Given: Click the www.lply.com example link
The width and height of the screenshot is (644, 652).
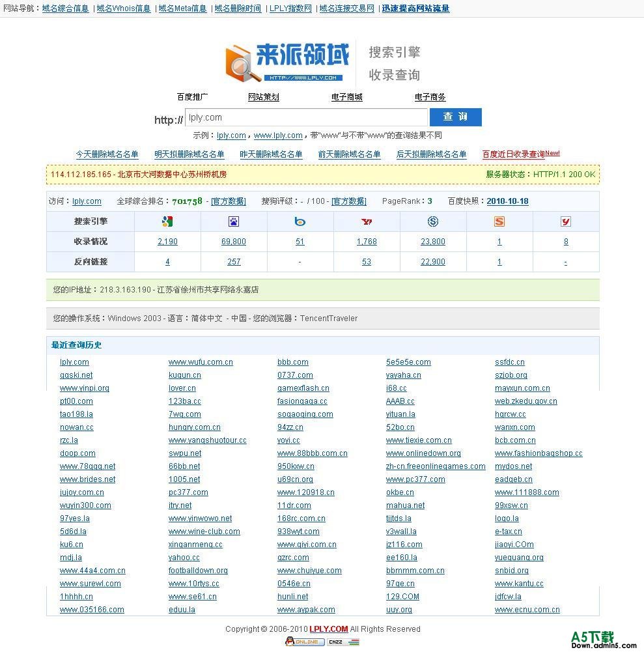Looking at the screenshot, I should click(x=278, y=135).
